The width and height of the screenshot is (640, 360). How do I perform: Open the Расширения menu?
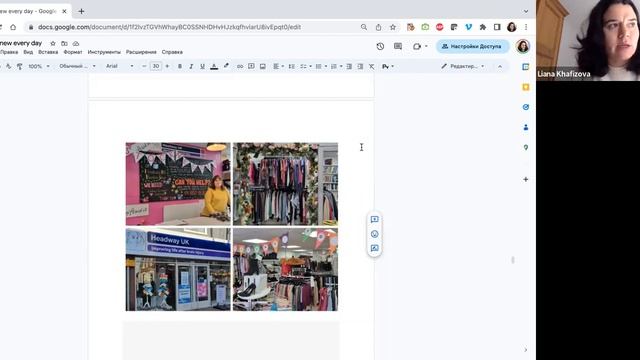(141, 52)
